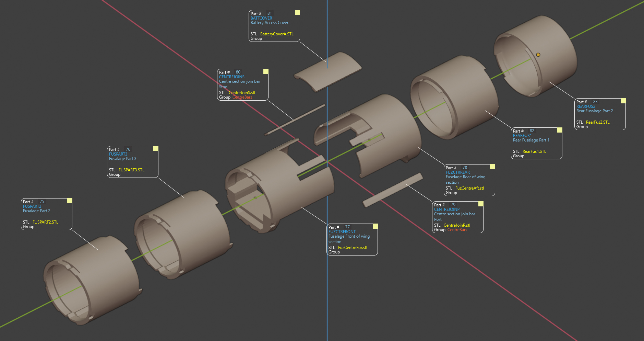Click the FUSPART3 part name

pyautogui.click(x=118, y=154)
